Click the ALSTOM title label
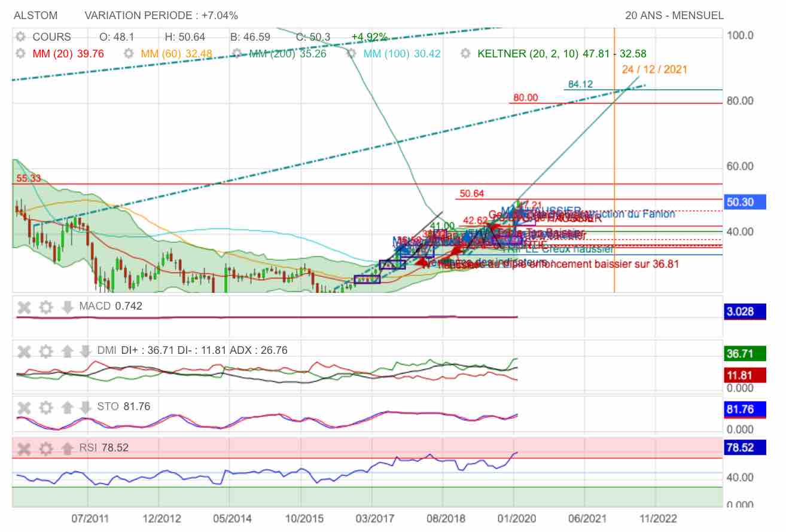Screen dimensions: 786x532 (x=36, y=16)
